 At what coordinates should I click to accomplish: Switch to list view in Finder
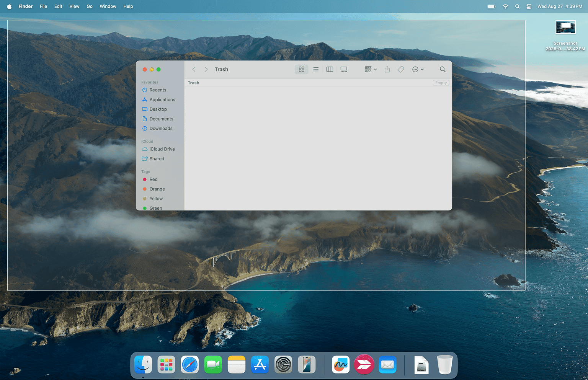[x=315, y=69]
